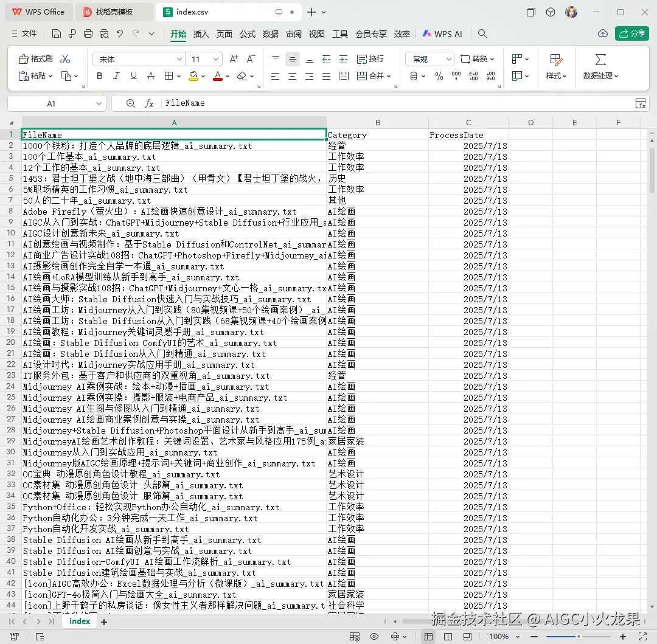Toggle strikethrough text style
This screenshot has width=657, height=644.
coord(151,76)
